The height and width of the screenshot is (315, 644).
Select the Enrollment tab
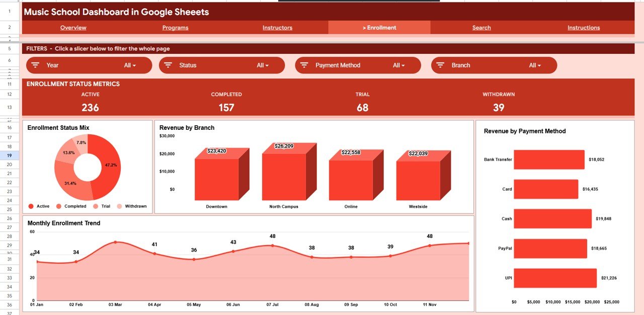click(x=379, y=28)
